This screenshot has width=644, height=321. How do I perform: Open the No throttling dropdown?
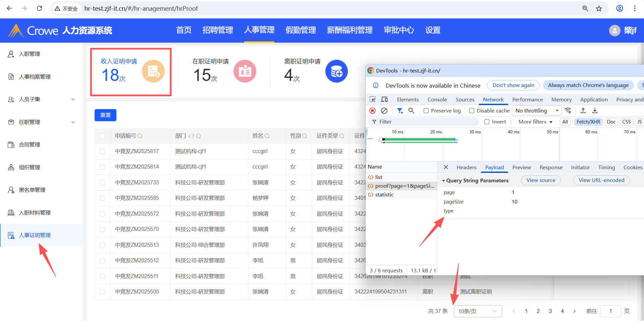coord(537,111)
